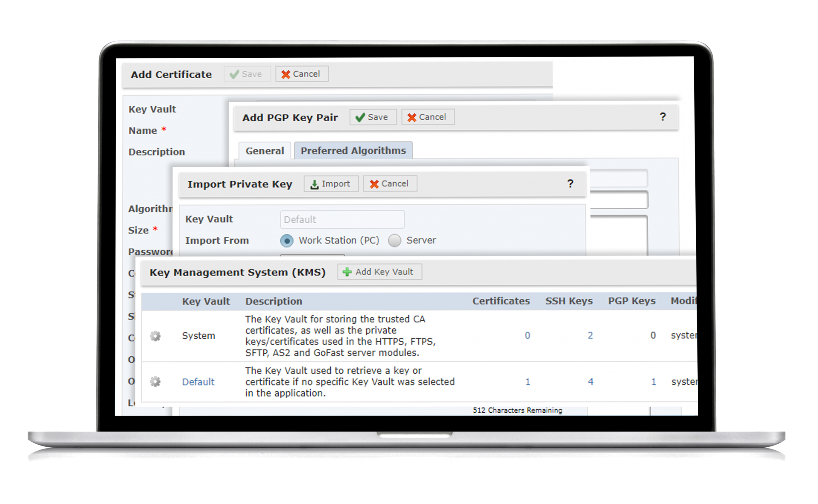Image resolution: width=818 pixels, height=504 pixels.
Task: Toggle the Preferred Algorithms tab checkbox area
Action: tap(356, 151)
